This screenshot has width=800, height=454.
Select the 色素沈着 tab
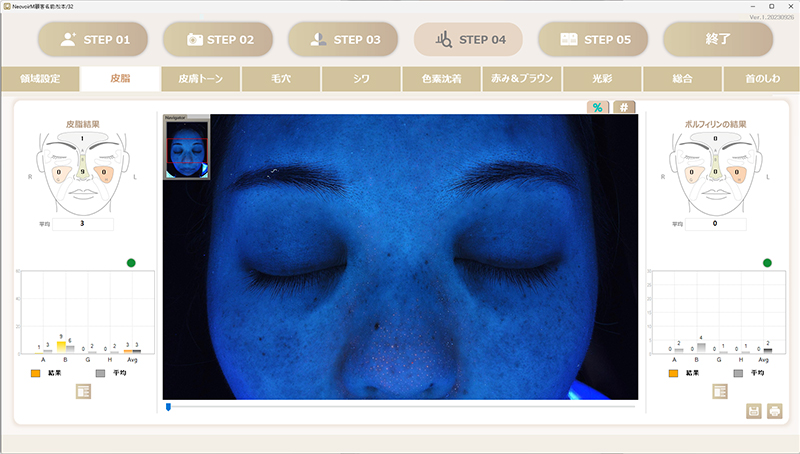point(441,78)
